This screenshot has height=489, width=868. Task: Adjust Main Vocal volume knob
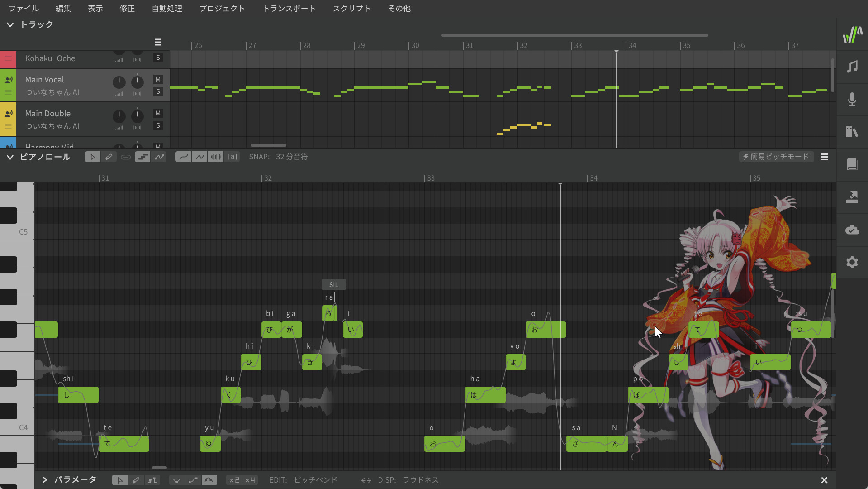119,82
